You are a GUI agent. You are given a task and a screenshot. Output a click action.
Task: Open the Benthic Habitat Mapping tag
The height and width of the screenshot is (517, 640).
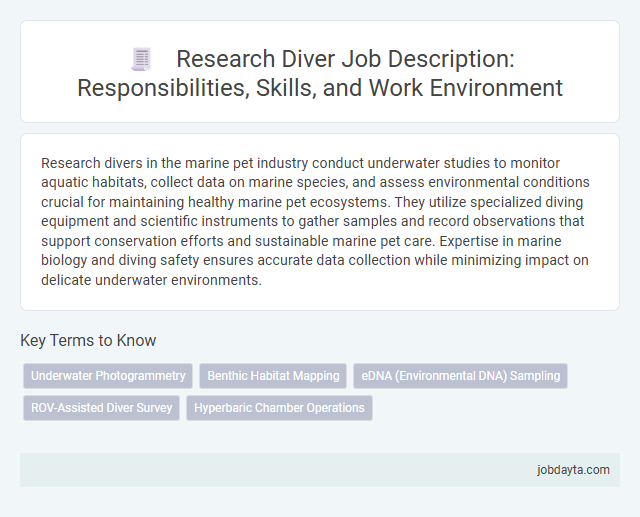tap(273, 376)
